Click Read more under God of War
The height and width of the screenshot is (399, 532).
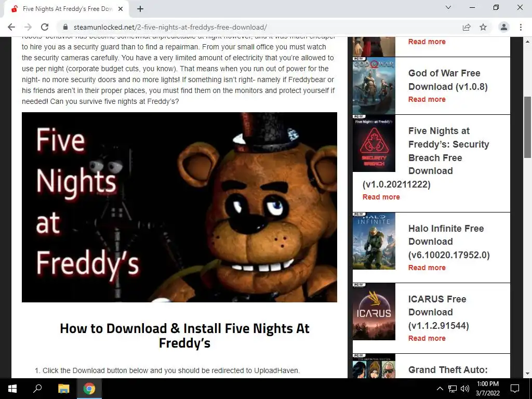pyautogui.click(x=427, y=99)
